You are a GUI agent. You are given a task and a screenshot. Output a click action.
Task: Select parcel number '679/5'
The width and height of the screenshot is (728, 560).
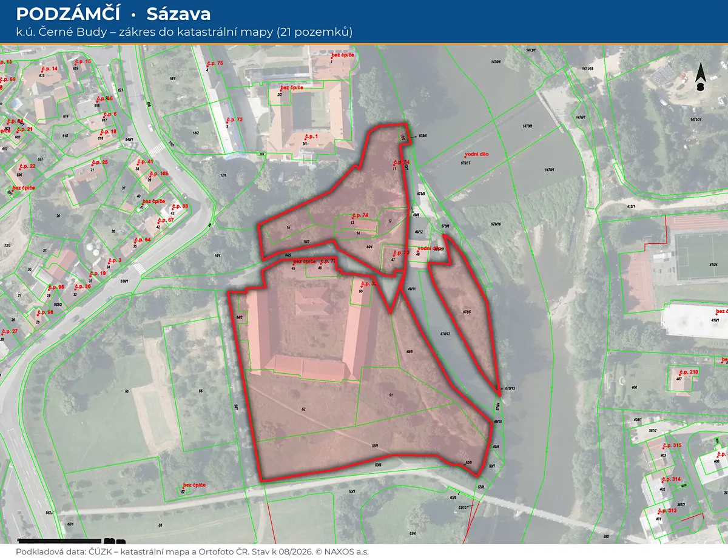tap(467, 312)
